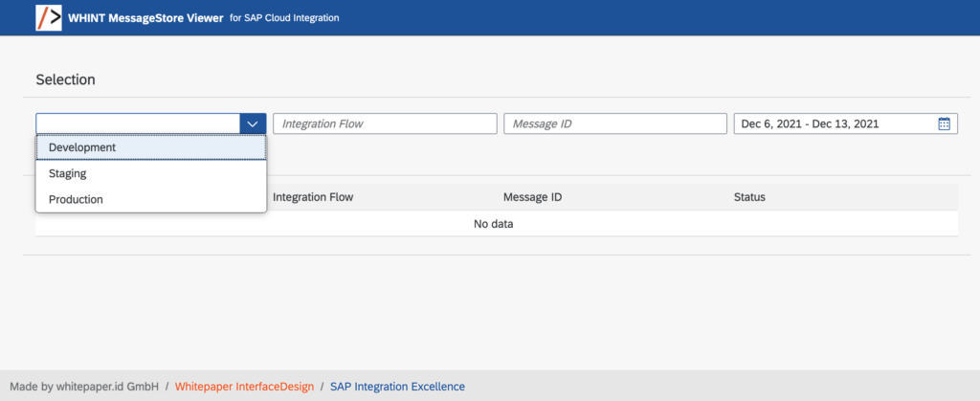The width and height of the screenshot is (980, 401).
Task: Click the Status column header
Action: (x=749, y=197)
